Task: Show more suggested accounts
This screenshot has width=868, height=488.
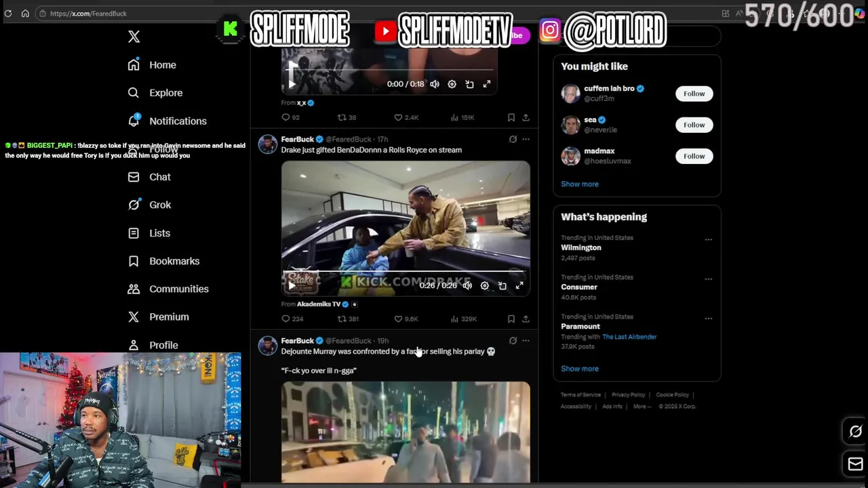Action: (x=580, y=184)
